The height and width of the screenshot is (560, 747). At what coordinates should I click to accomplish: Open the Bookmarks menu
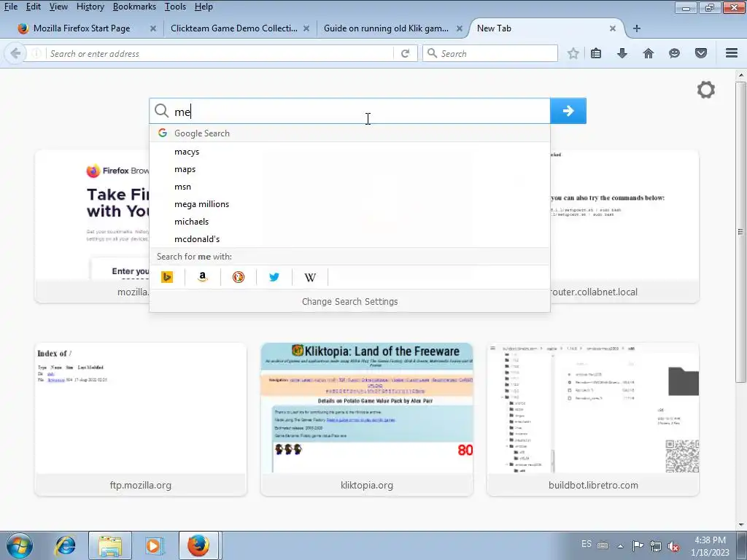pyautogui.click(x=134, y=7)
